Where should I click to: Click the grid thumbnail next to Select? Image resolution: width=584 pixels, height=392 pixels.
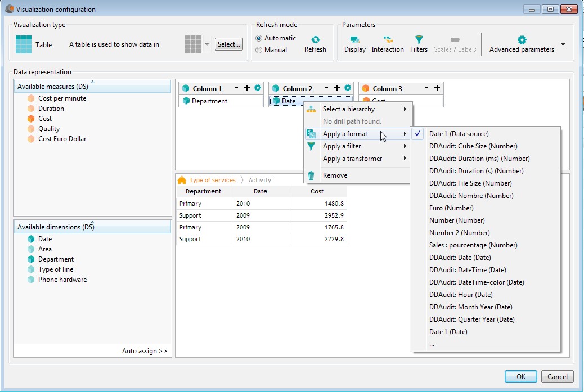click(x=193, y=44)
